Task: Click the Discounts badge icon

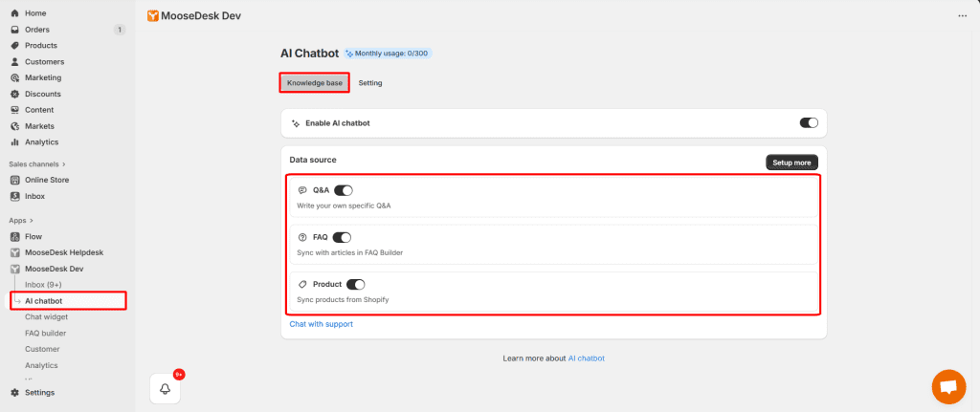Action: [15, 95]
